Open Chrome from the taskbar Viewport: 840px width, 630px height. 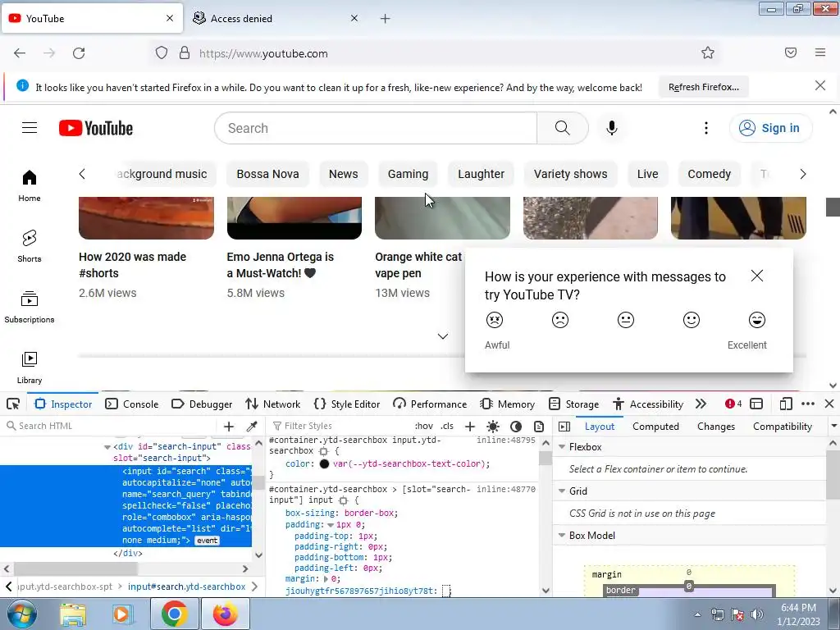click(174, 614)
